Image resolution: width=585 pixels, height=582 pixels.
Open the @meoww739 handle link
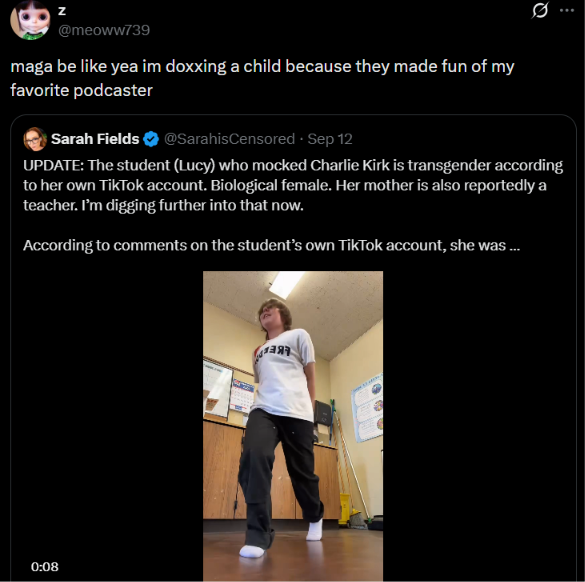(x=104, y=30)
